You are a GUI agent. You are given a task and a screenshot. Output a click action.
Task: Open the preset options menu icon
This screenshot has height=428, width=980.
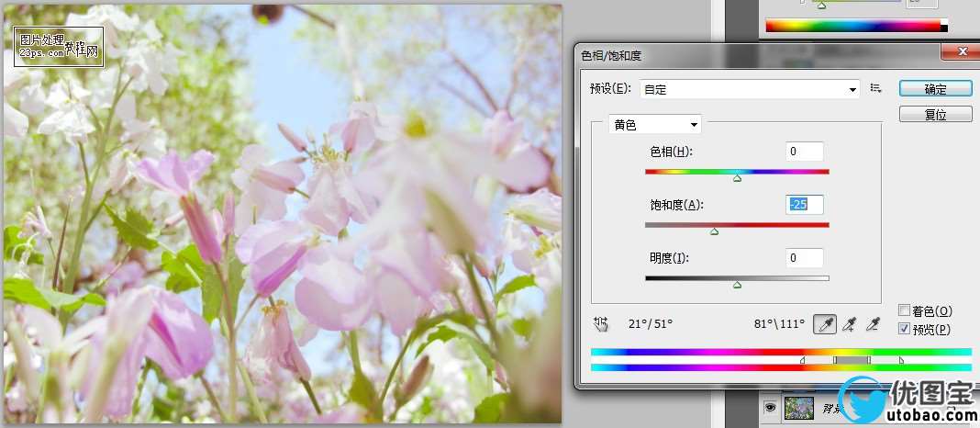click(876, 89)
